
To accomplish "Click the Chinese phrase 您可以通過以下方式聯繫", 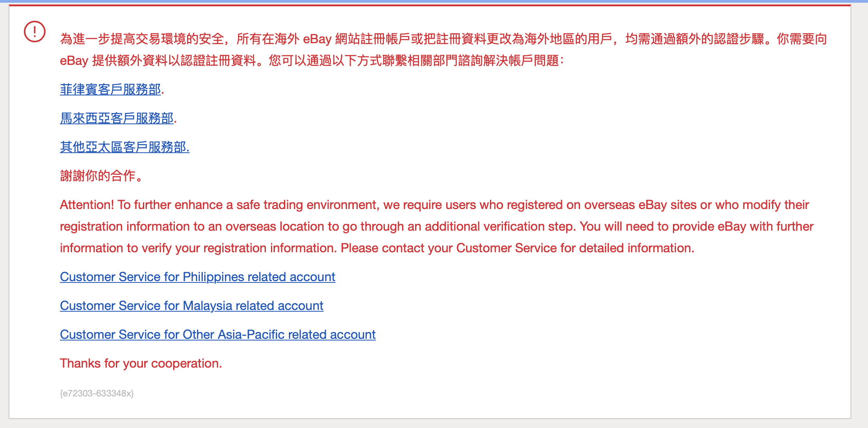I will coord(332,60).
